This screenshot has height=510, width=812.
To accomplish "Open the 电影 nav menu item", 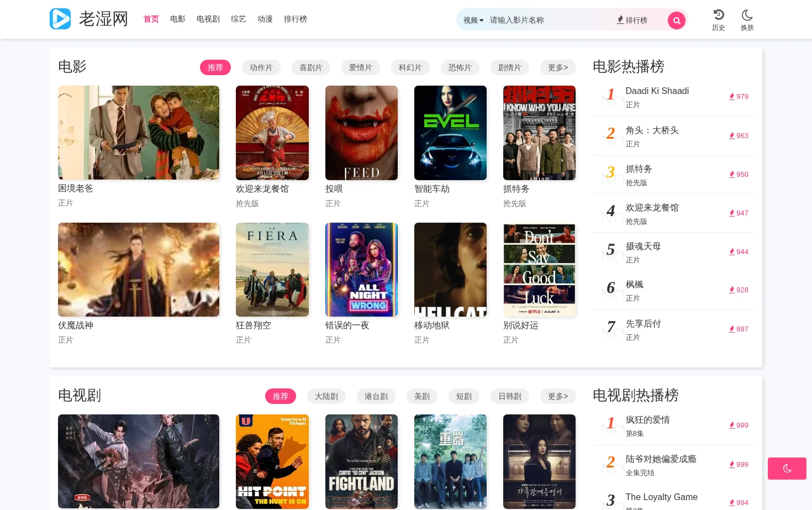I will (x=178, y=19).
